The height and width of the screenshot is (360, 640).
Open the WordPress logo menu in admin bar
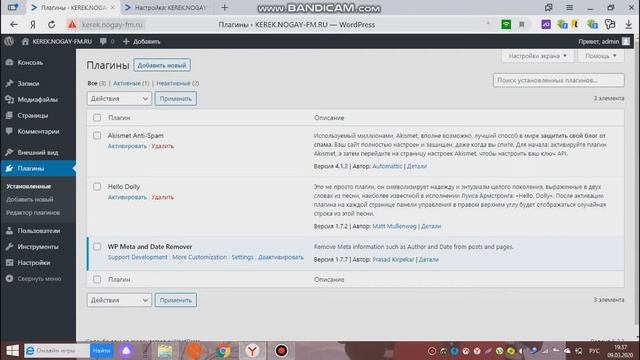[9, 41]
